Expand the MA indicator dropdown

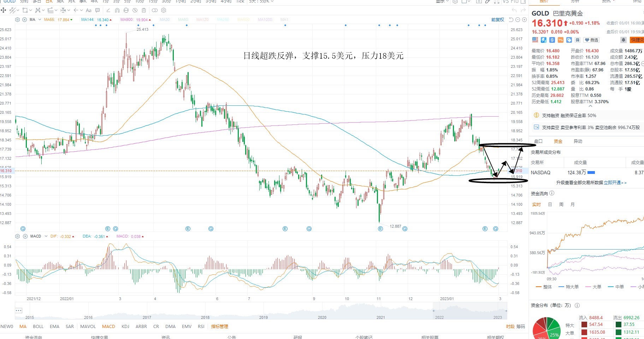[x=40, y=20]
